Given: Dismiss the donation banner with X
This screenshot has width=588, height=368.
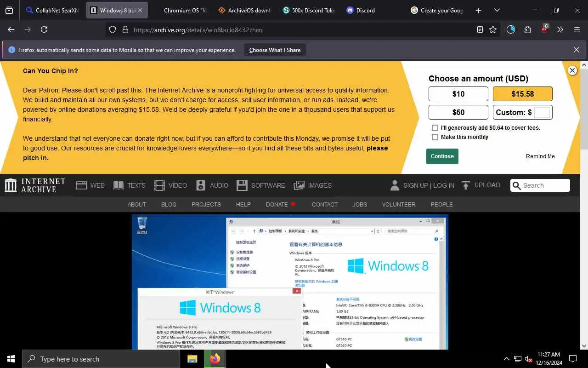Looking at the screenshot, I should point(572,70).
